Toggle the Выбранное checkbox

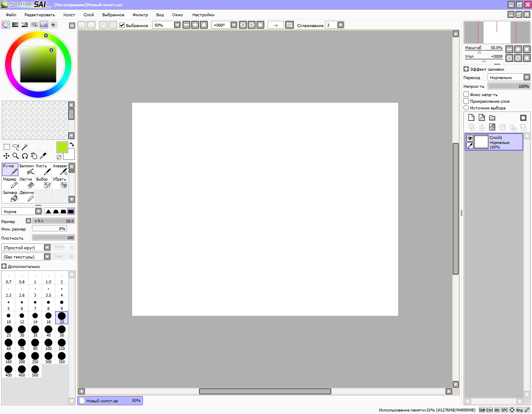pos(122,25)
